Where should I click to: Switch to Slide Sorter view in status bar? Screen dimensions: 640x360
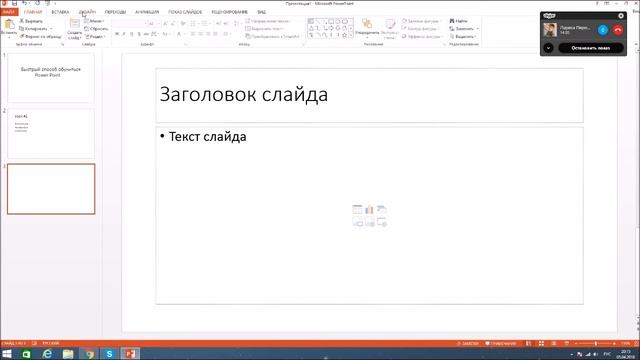tap(541, 344)
